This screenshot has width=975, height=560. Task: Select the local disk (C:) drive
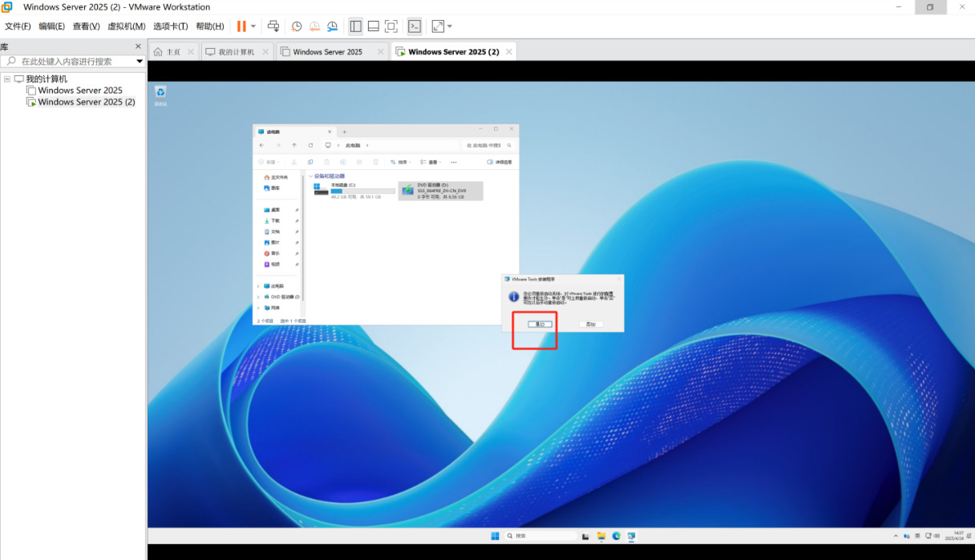coord(354,190)
